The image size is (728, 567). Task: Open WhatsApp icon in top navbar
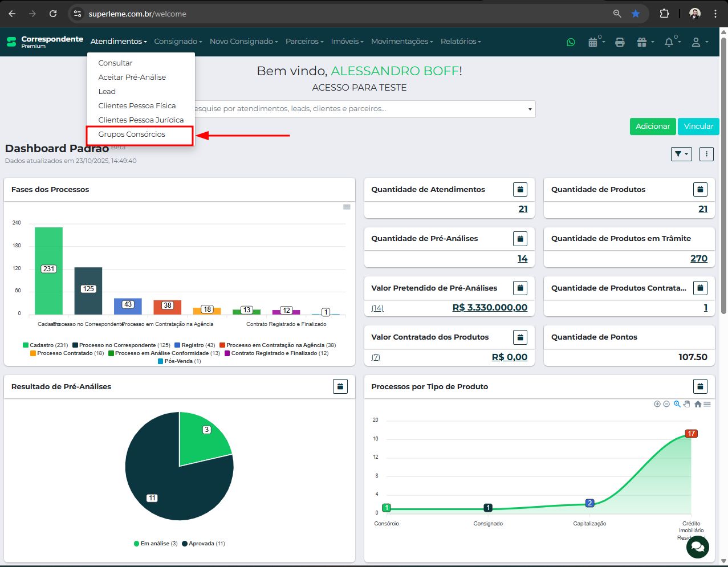coord(571,42)
